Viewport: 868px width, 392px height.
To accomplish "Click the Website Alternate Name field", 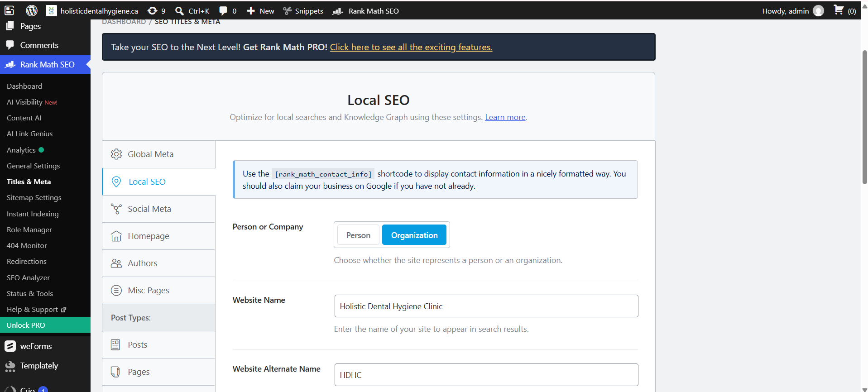I will tap(486, 375).
